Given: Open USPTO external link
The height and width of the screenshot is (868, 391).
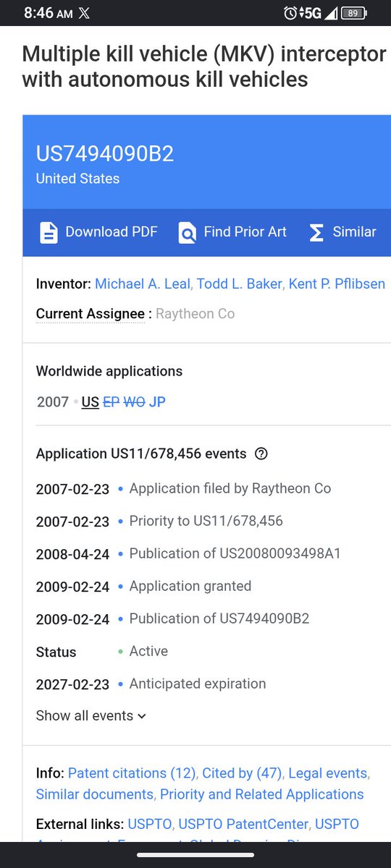Looking at the screenshot, I should click(150, 824).
